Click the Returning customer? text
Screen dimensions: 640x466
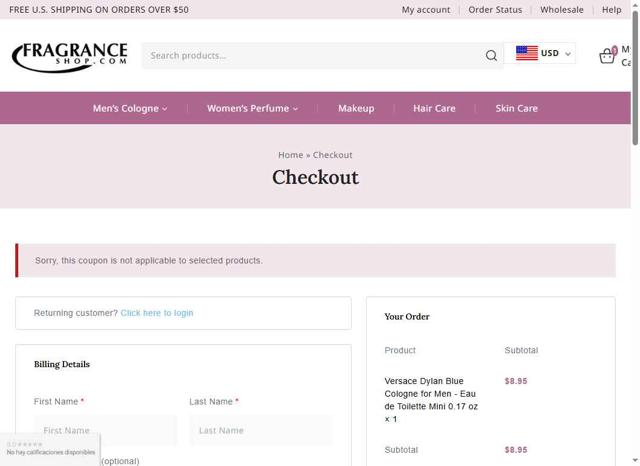[x=76, y=313]
